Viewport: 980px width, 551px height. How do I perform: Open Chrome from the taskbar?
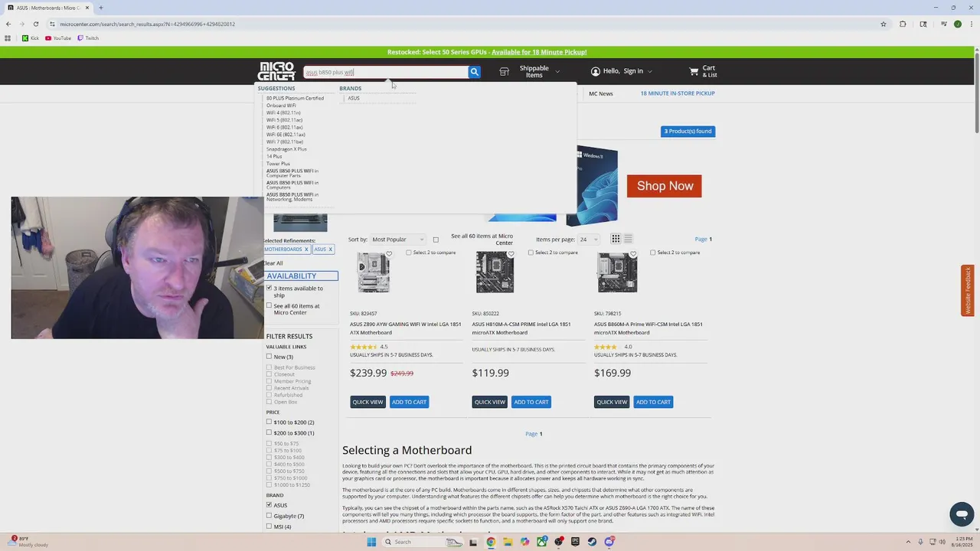(x=491, y=542)
